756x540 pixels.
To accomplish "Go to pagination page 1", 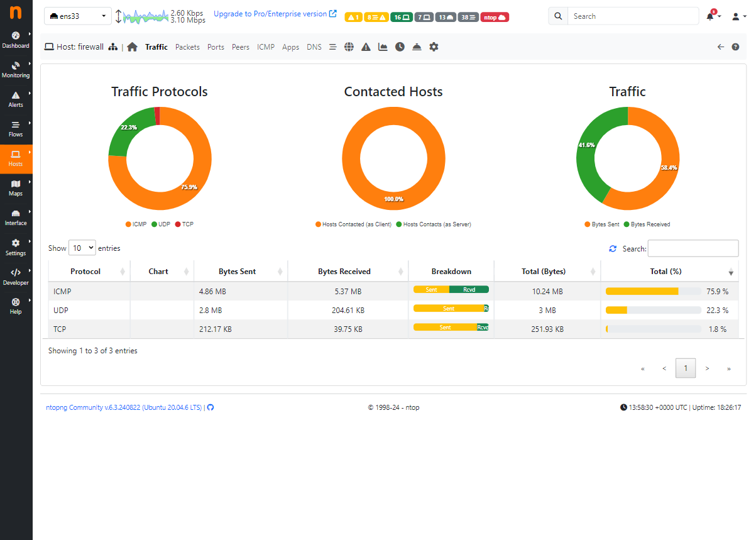I will (x=686, y=368).
